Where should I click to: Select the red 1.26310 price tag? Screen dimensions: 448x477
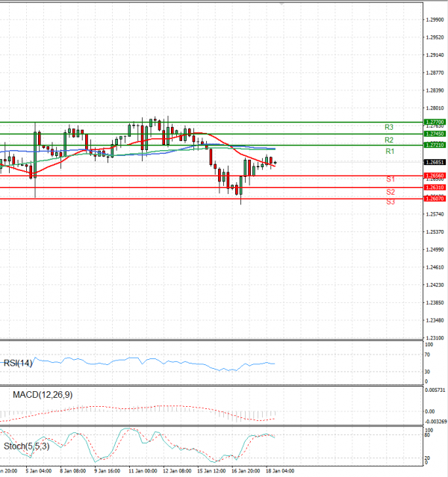pos(435,187)
